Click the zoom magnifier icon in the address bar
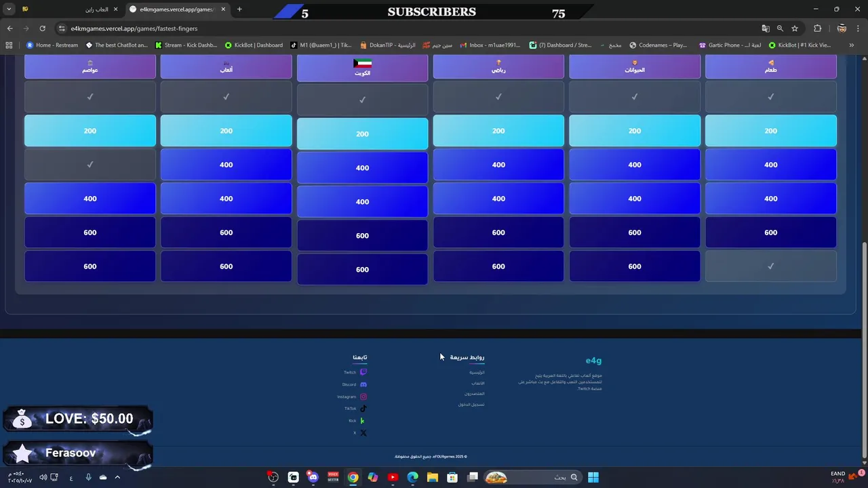 780,28
